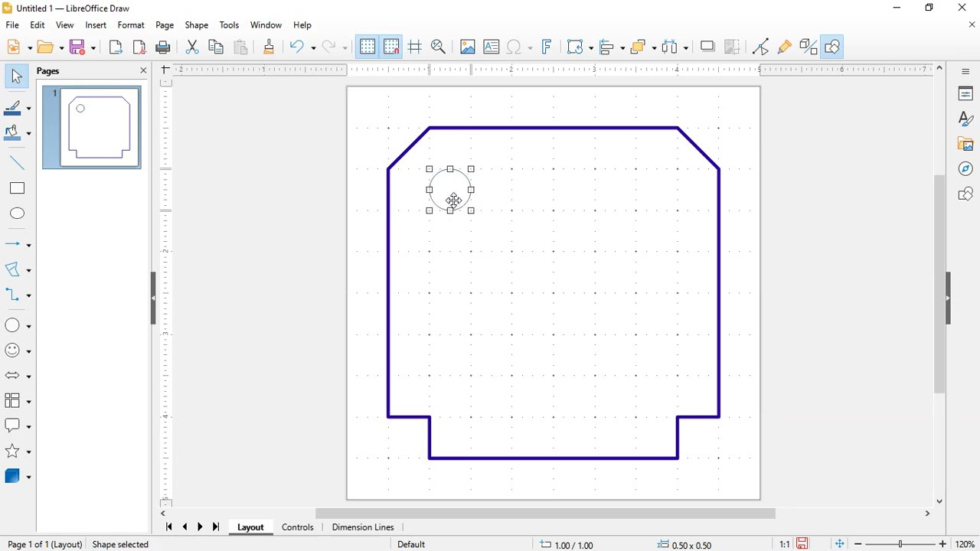Open the Shape menu
The width and height of the screenshot is (980, 551).
click(x=197, y=25)
